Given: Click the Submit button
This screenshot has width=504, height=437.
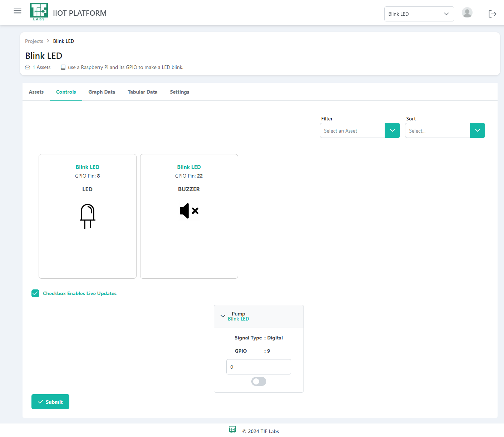Looking at the screenshot, I should 50,402.
